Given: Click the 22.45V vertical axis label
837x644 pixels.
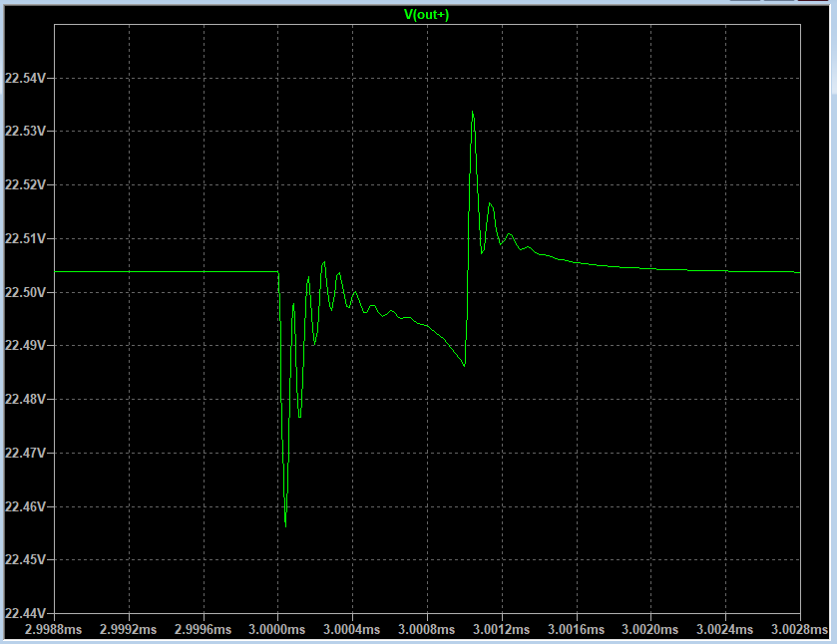Looking at the screenshot, I should pos(25,559).
